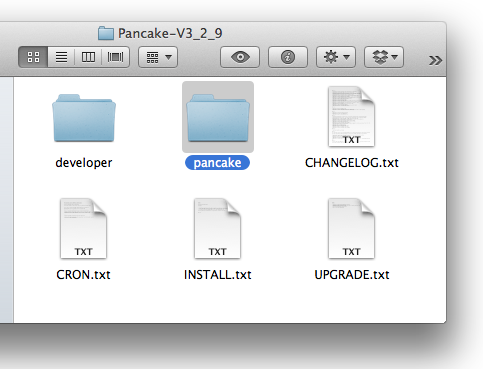
Task: Switch to icon view mode
Action: [x=33, y=57]
